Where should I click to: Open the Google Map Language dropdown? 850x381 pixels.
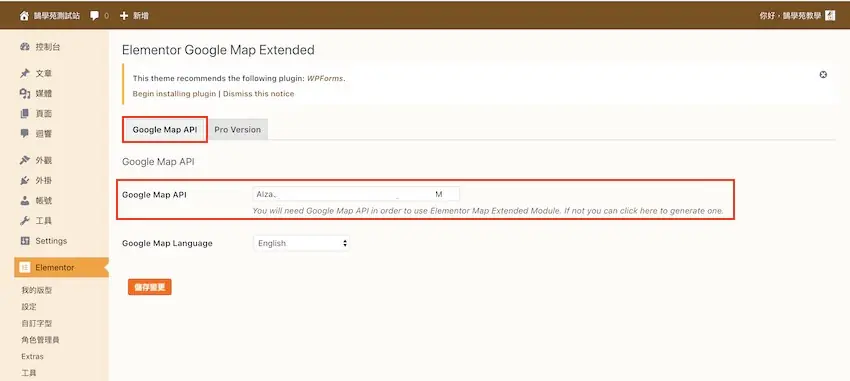coord(301,243)
